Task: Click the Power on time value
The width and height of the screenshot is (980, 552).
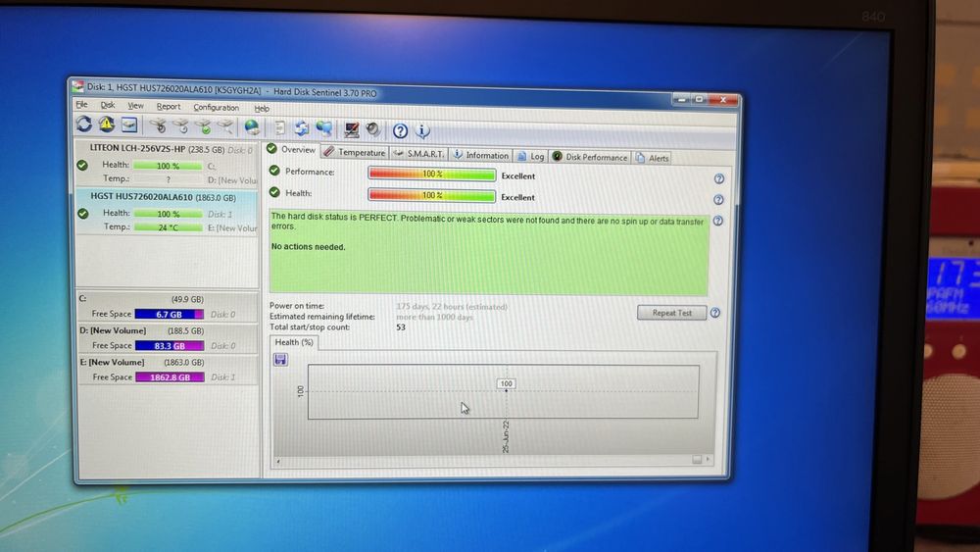Action: pos(452,306)
